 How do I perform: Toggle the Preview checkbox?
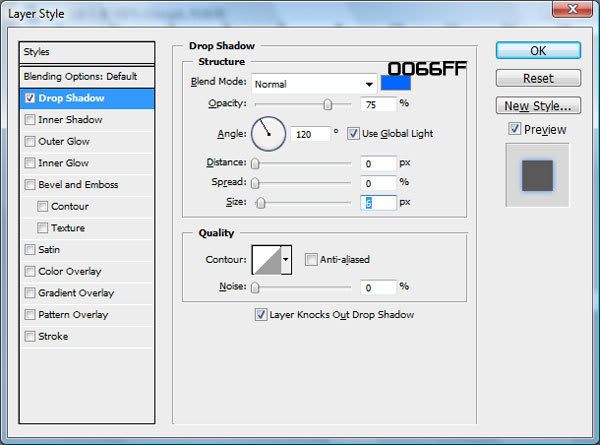514,129
